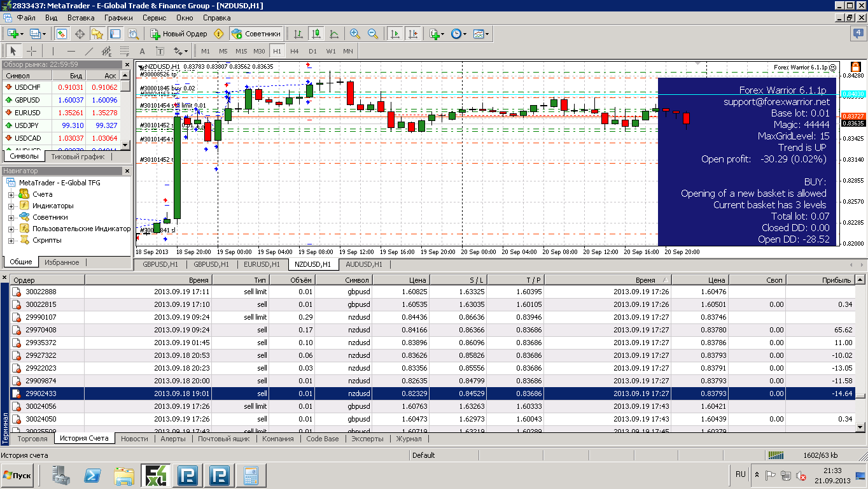Switch chart to candlestick style
Screen dimensions: 868x489
pyautogui.click(x=316, y=34)
